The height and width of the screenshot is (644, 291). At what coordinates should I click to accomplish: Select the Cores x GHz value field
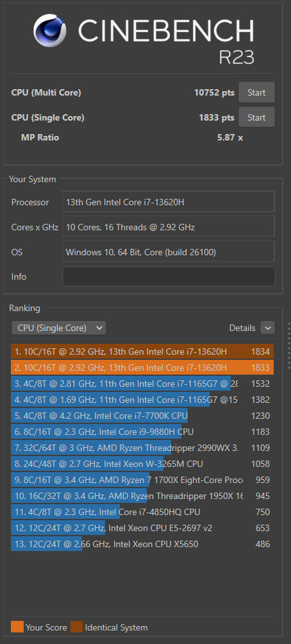pyautogui.click(x=169, y=226)
